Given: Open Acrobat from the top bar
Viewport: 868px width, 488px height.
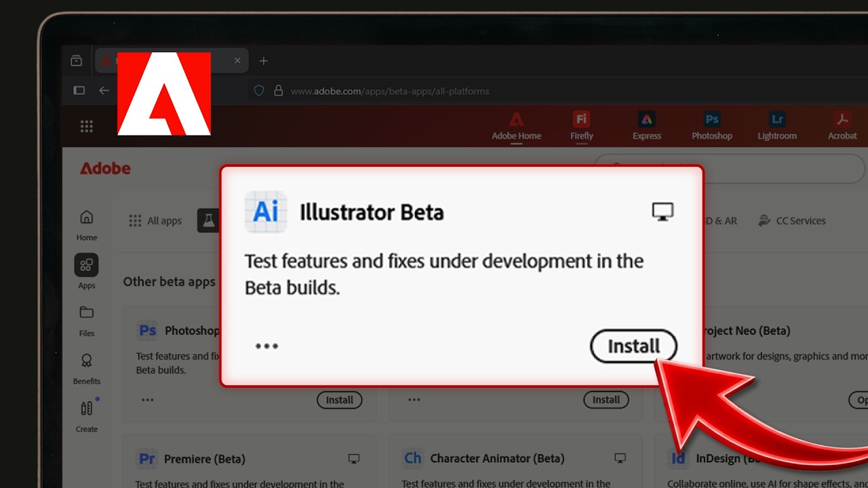Looking at the screenshot, I should [x=842, y=126].
